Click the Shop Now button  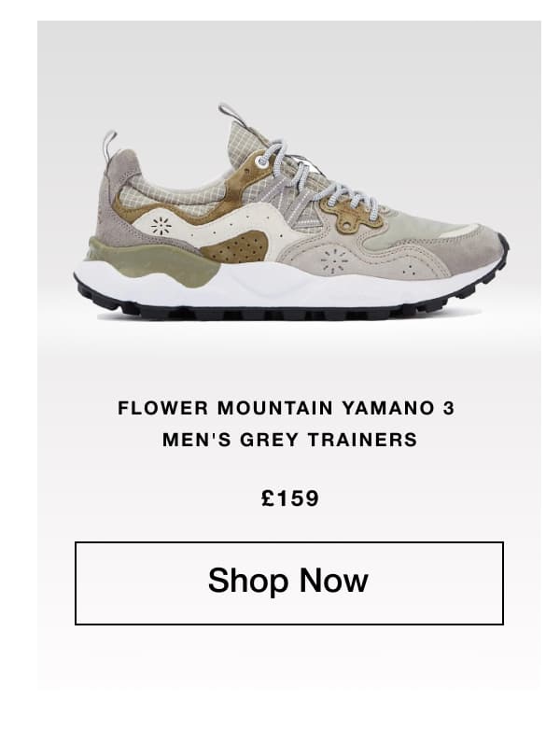pos(289,583)
